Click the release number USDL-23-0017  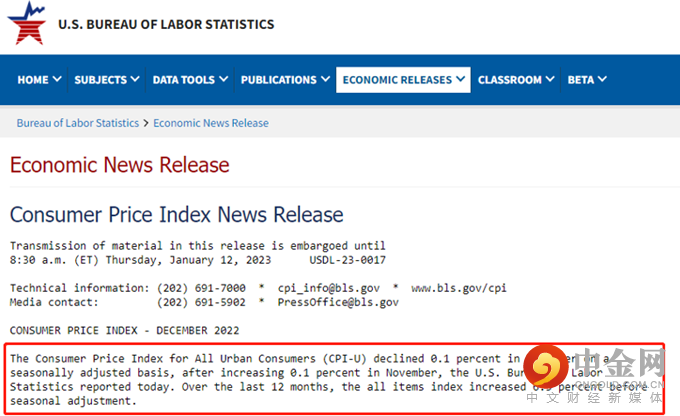[x=347, y=260]
